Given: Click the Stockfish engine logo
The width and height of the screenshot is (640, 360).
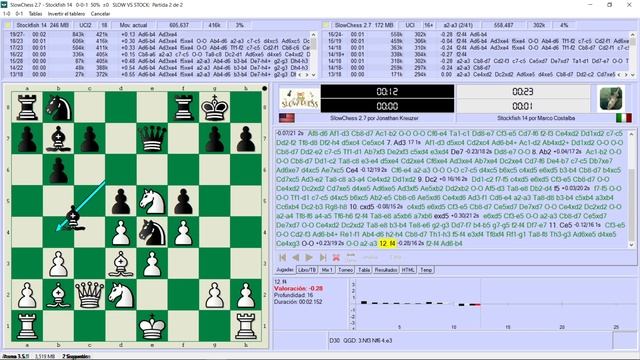Looking at the screenshot, I should (611, 98).
